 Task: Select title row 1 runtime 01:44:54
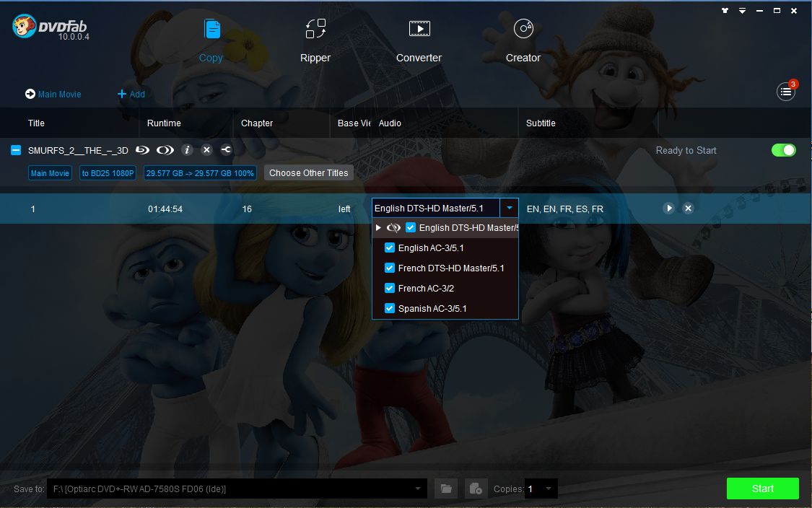click(165, 209)
